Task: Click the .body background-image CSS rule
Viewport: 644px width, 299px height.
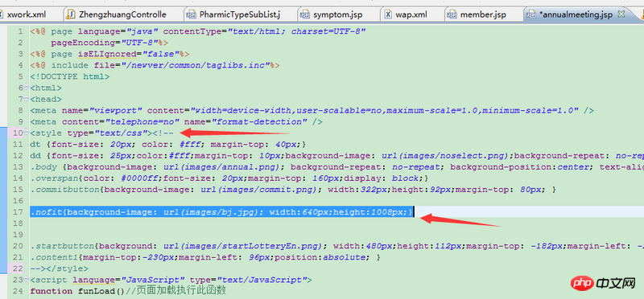Action: click(x=336, y=167)
